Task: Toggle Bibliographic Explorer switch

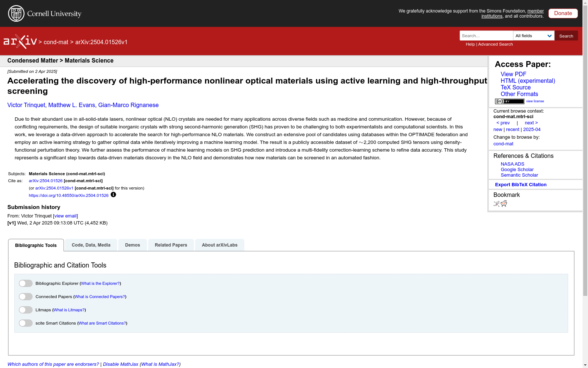Action: (x=26, y=283)
